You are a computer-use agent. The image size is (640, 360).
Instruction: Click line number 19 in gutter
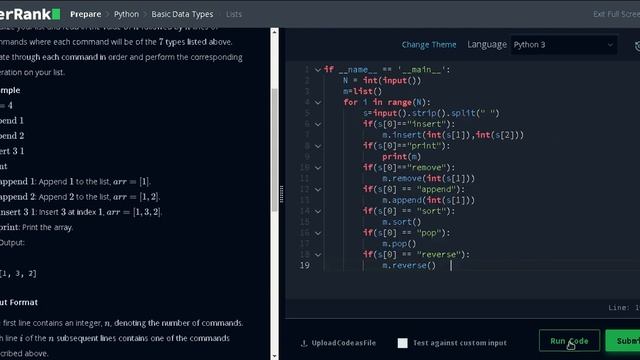tap(304, 266)
